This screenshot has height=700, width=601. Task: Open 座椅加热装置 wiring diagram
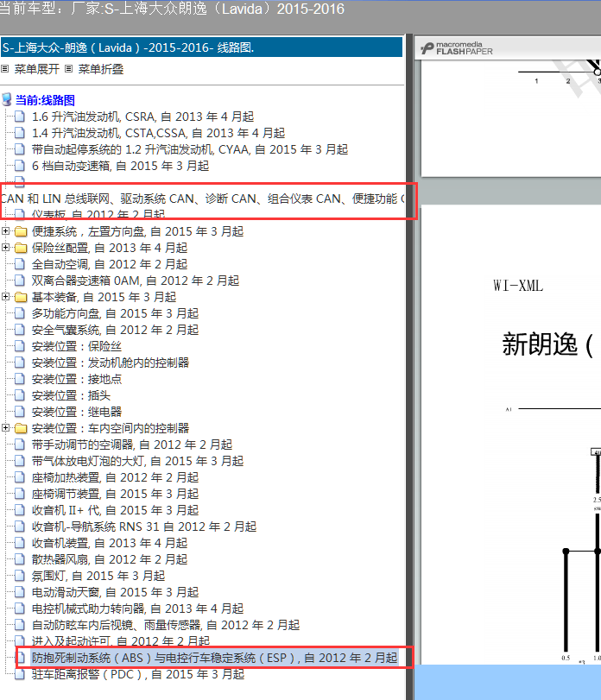pos(115,477)
